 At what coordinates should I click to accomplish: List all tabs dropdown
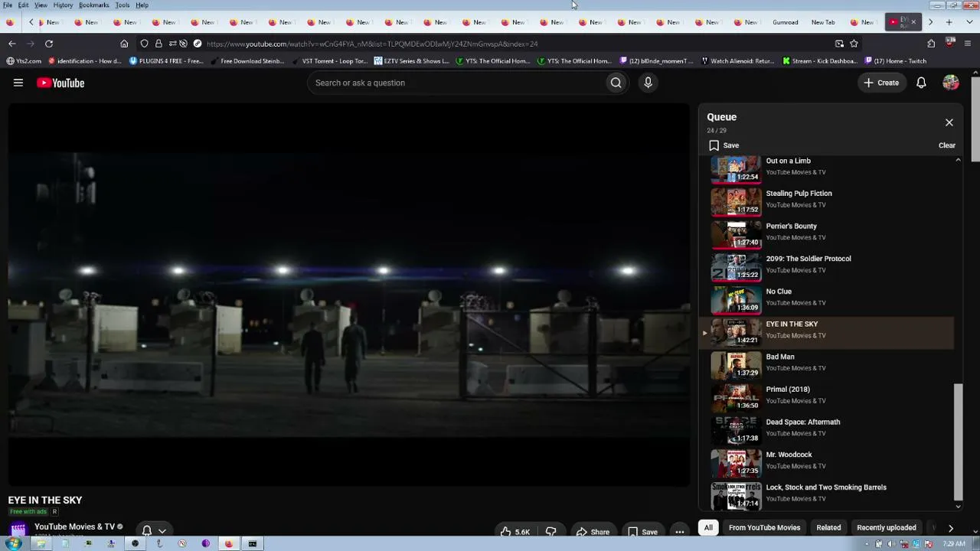click(969, 22)
